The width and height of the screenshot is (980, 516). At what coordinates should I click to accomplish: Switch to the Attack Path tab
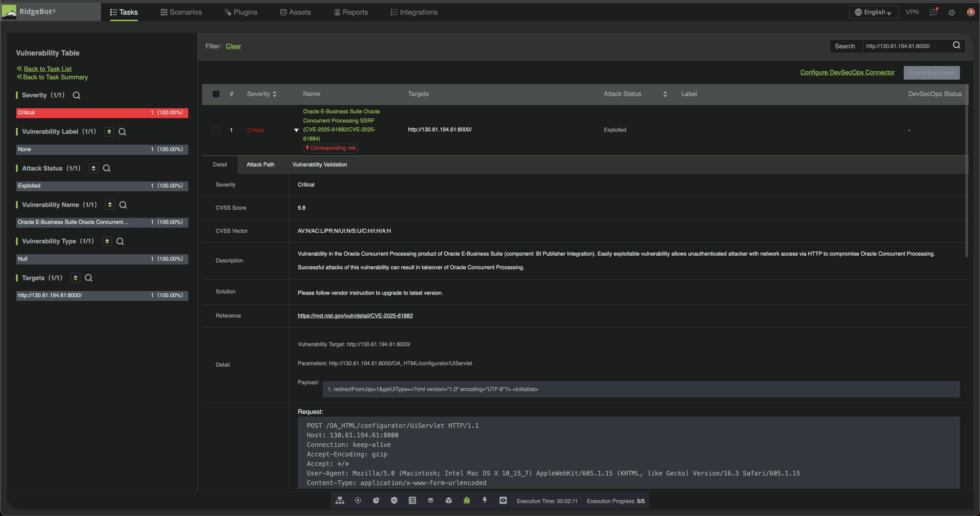260,164
